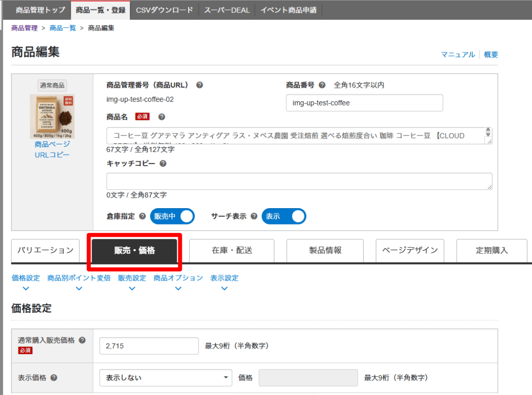Click help icon next to サーチ表示
Image resolution: width=532 pixels, height=395 pixels.
coord(254,216)
